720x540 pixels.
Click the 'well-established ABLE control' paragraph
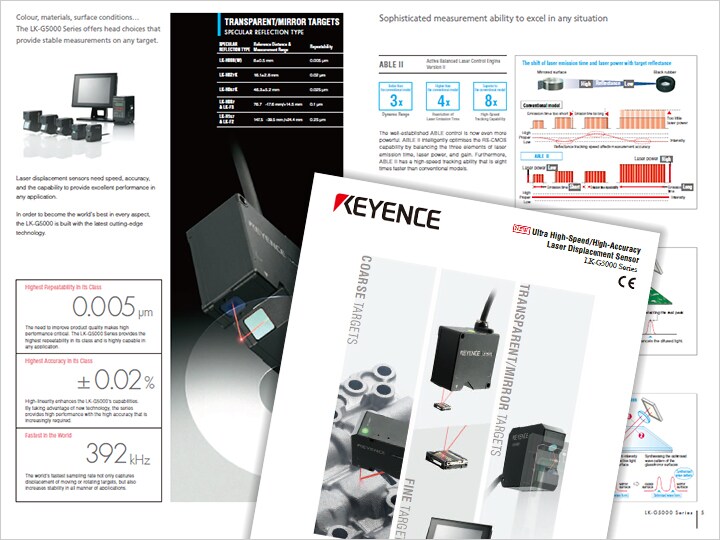pyautogui.click(x=443, y=151)
